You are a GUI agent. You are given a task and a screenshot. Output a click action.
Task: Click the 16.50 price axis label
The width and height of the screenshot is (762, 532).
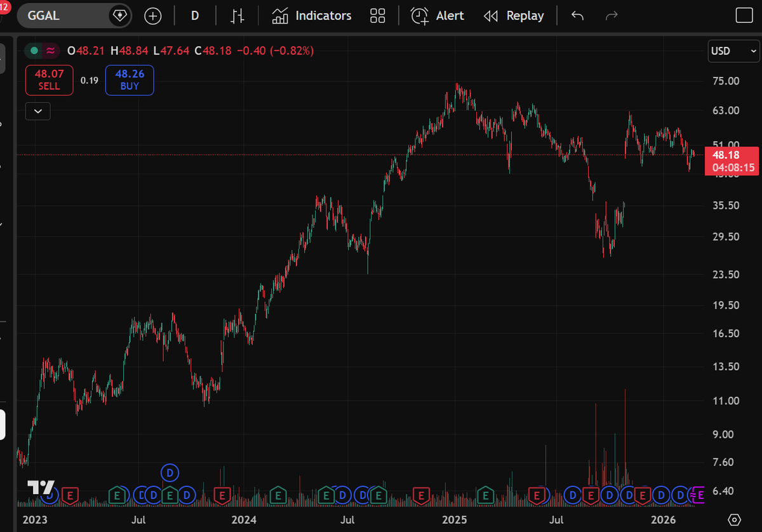coord(726,334)
